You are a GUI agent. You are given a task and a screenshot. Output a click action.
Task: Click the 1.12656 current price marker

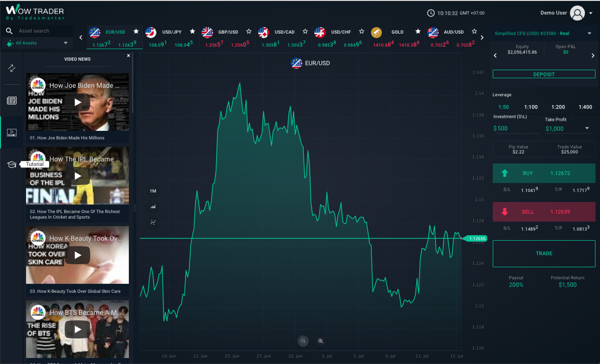tap(475, 239)
